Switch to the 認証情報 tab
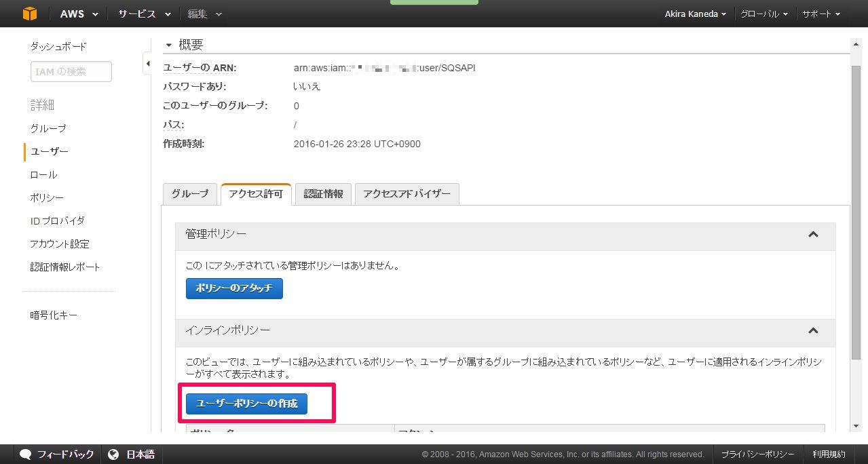868x464 pixels. pos(323,194)
